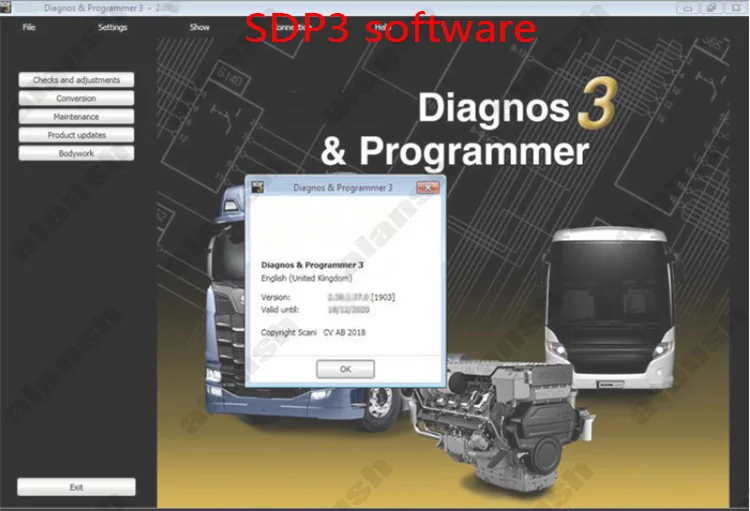Image resolution: width=750 pixels, height=511 pixels.
Task: Click Checks and adjustments button
Action: click(x=77, y=80)
